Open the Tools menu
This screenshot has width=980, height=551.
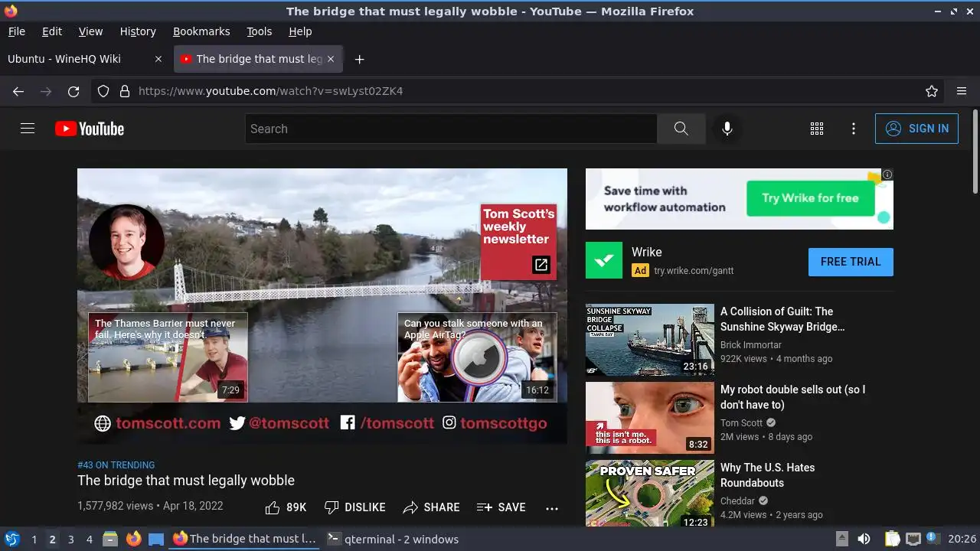click(260, 31)
